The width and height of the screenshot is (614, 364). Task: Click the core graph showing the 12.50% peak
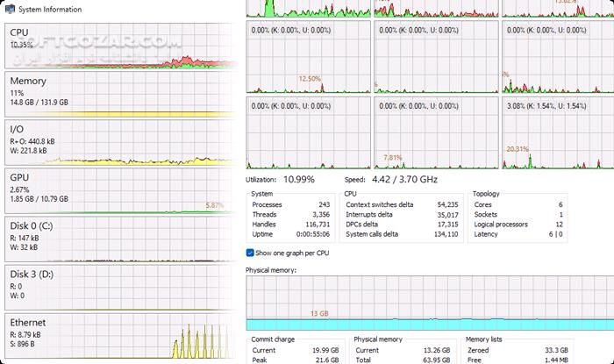click(308, 58)
